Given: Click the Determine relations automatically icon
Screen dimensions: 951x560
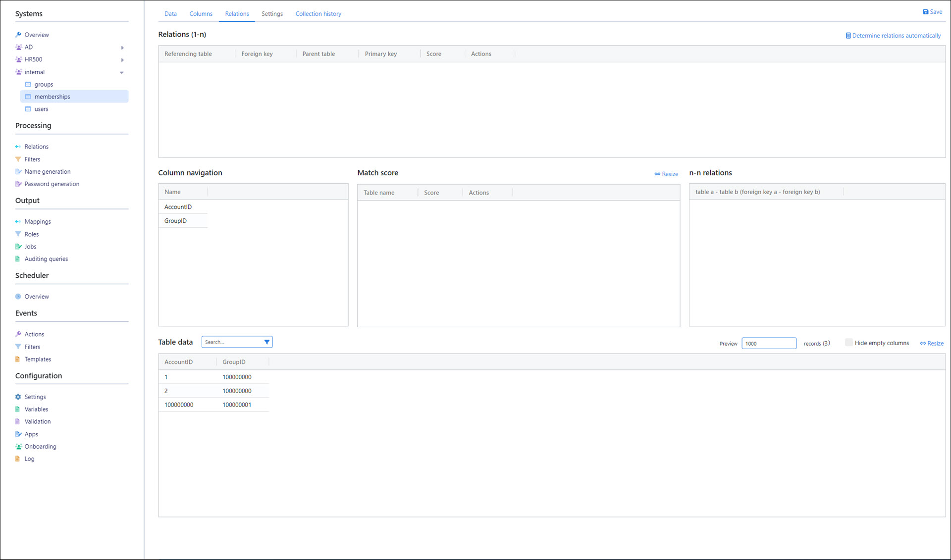Looking at the screenshot, I should (848, 36).
